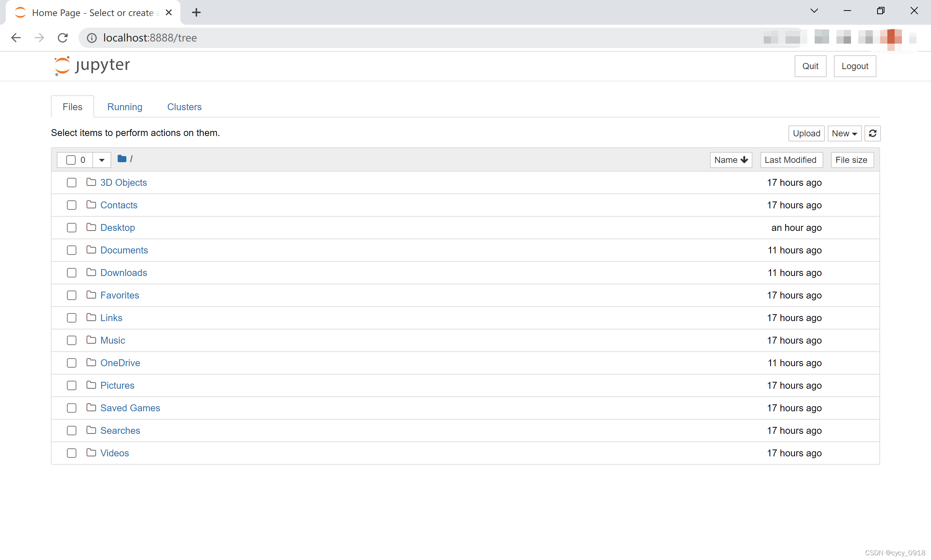Check the Pictures folder checkbox
Screen dimensions: 931x560
pyautogui.click(x=71, y=386)
